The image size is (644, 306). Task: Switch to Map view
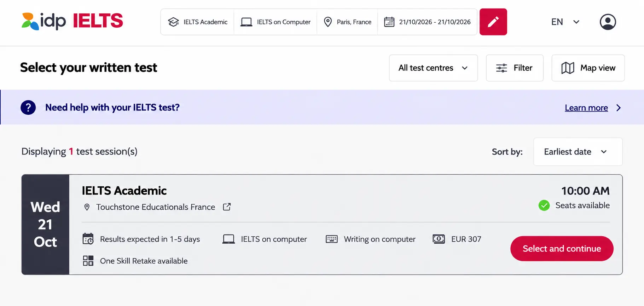coord(588,68)
